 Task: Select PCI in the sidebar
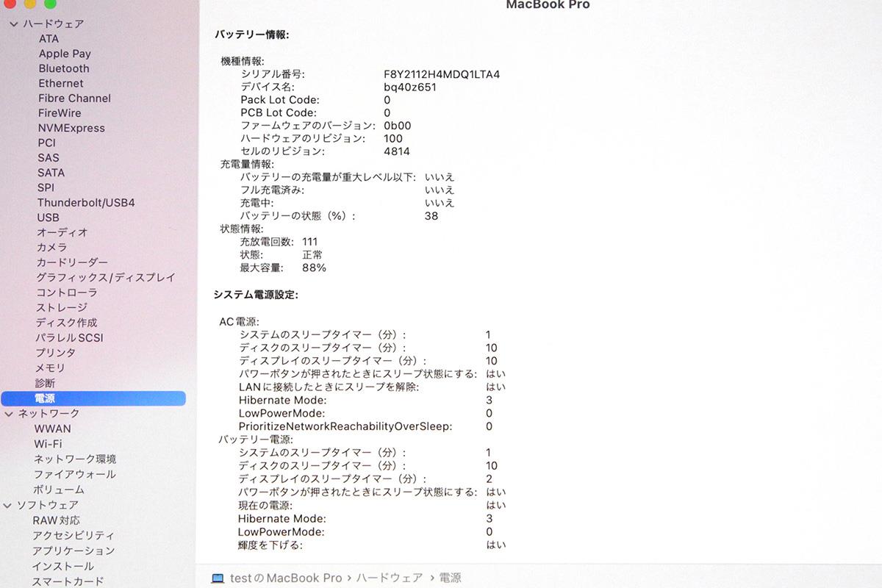click(46, 143)
